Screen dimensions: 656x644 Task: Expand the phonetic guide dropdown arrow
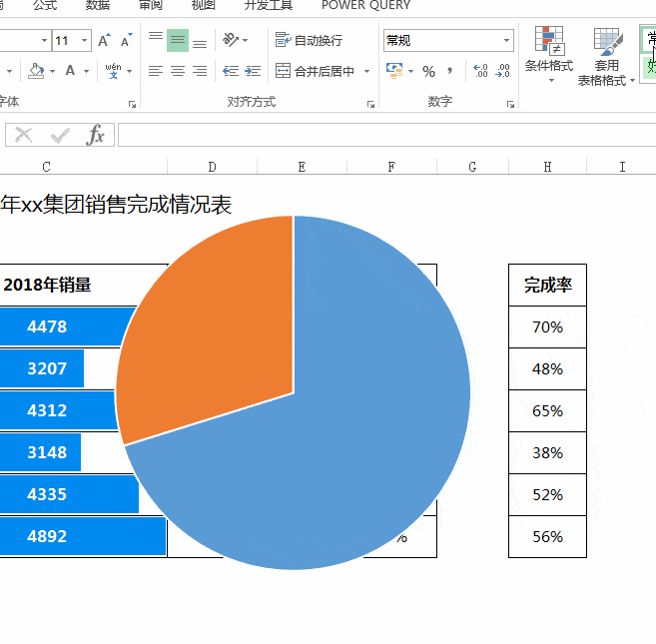point(130,72)
